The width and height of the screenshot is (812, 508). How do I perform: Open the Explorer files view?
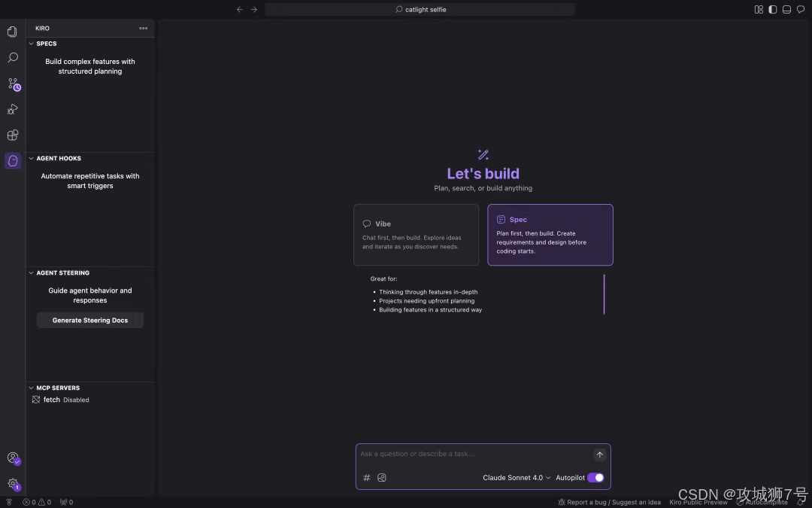tap(13, 32)
